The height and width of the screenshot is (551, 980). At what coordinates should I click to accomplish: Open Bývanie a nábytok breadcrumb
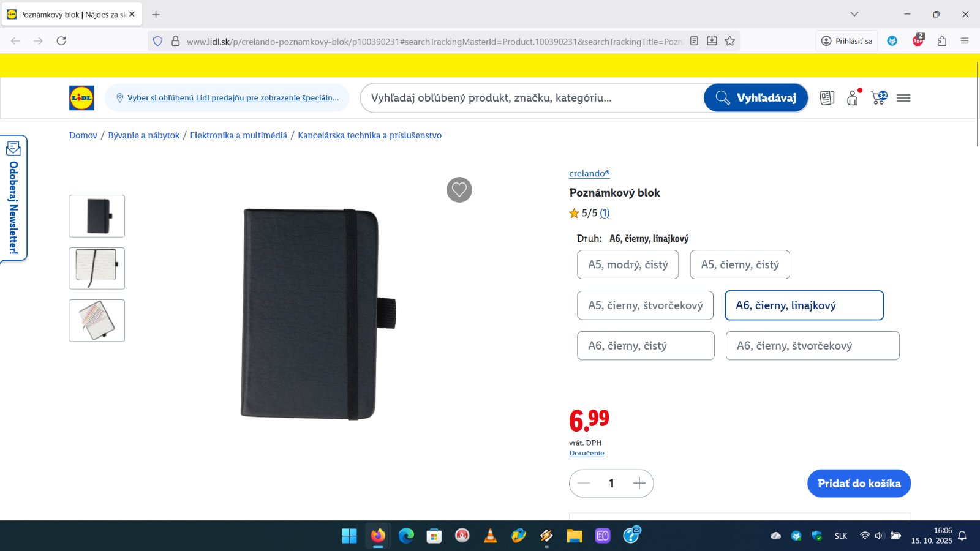[x=144, y=135]
